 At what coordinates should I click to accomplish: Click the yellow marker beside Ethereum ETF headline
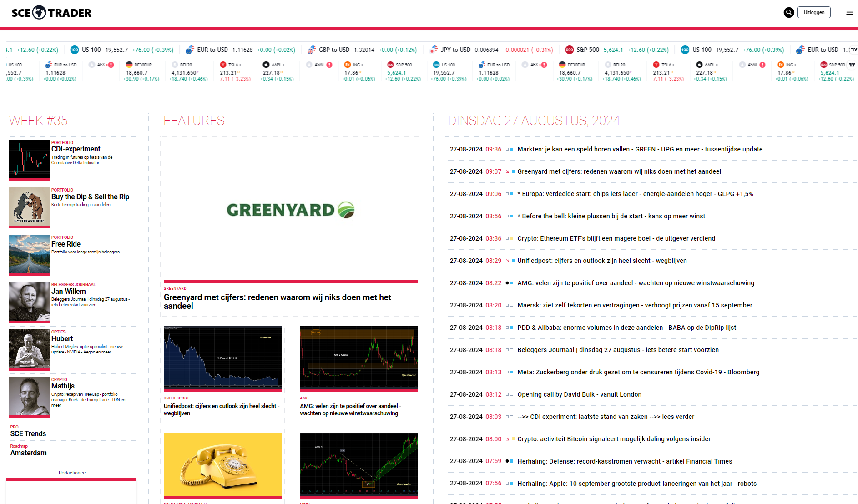(x=512, y=238)
